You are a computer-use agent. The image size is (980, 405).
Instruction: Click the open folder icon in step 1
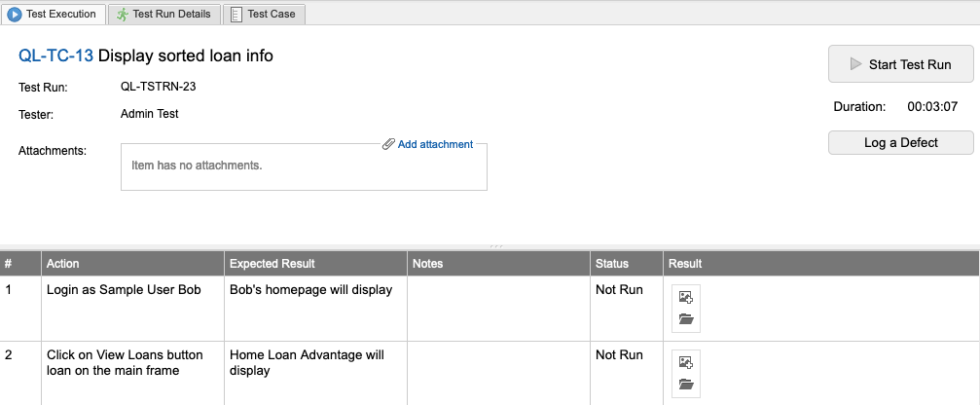(685, 319)
